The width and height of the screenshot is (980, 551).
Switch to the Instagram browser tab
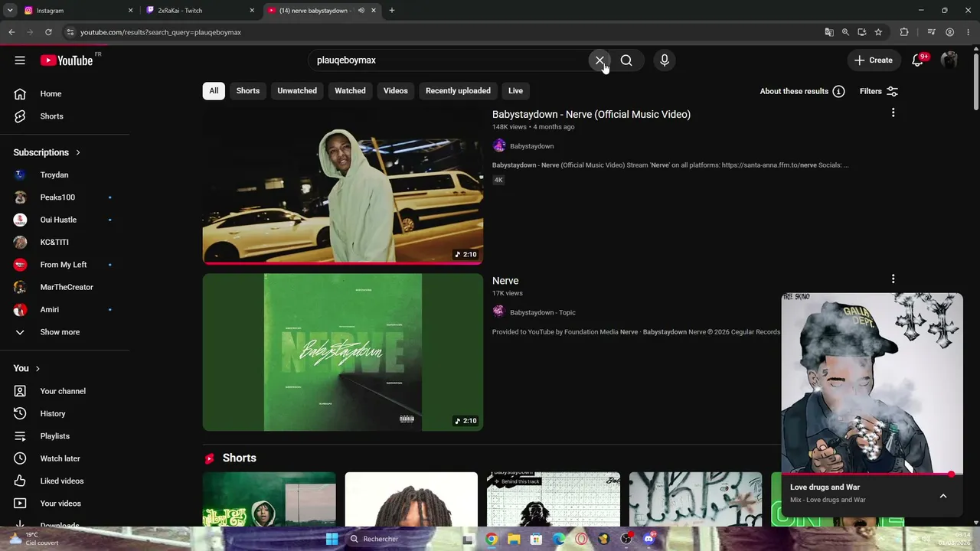(77, 11)
